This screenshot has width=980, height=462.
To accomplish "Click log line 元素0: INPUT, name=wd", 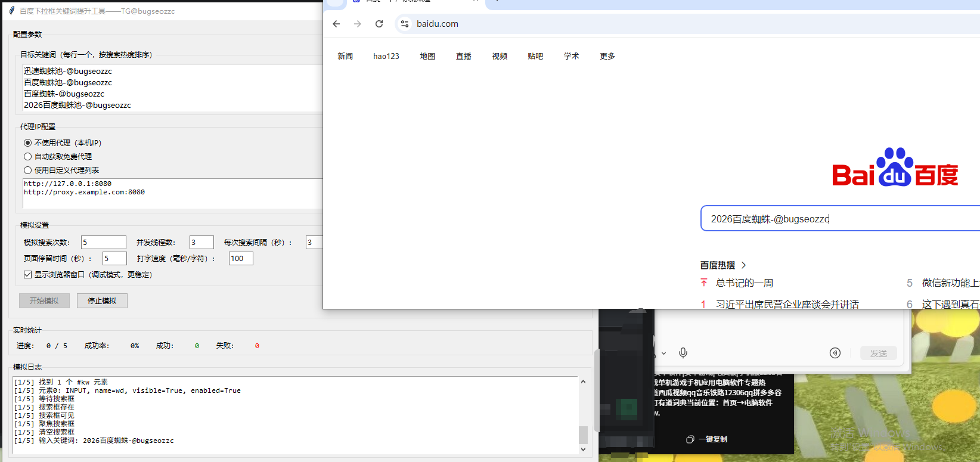I will (x=127, y=390).
